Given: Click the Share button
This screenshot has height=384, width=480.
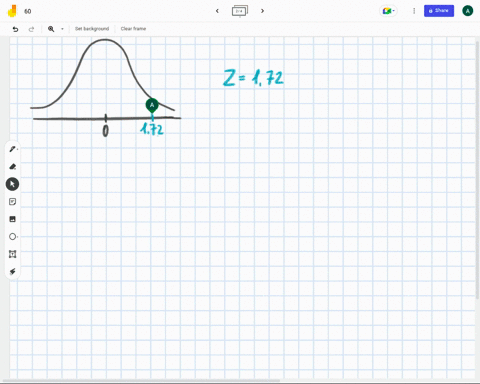Looking at the screenshot, I should coord(439,11).
